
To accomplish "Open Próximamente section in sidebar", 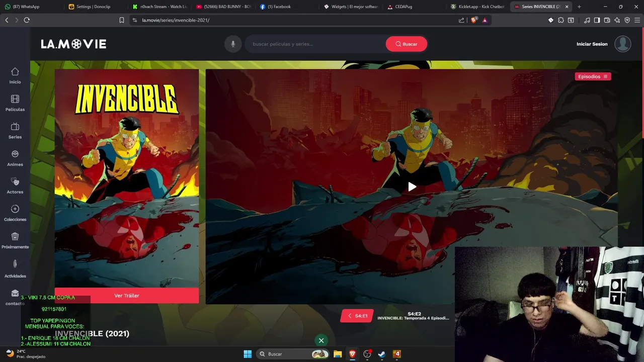I will 15,241.
